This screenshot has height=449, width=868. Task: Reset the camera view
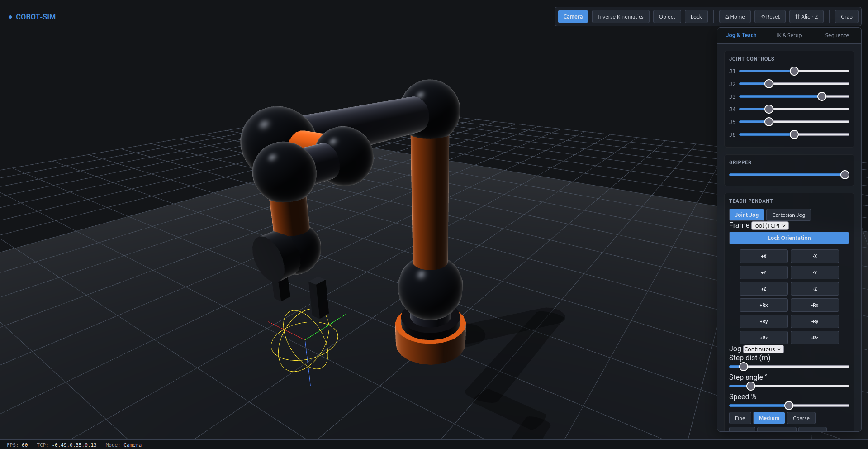(770, 17)
